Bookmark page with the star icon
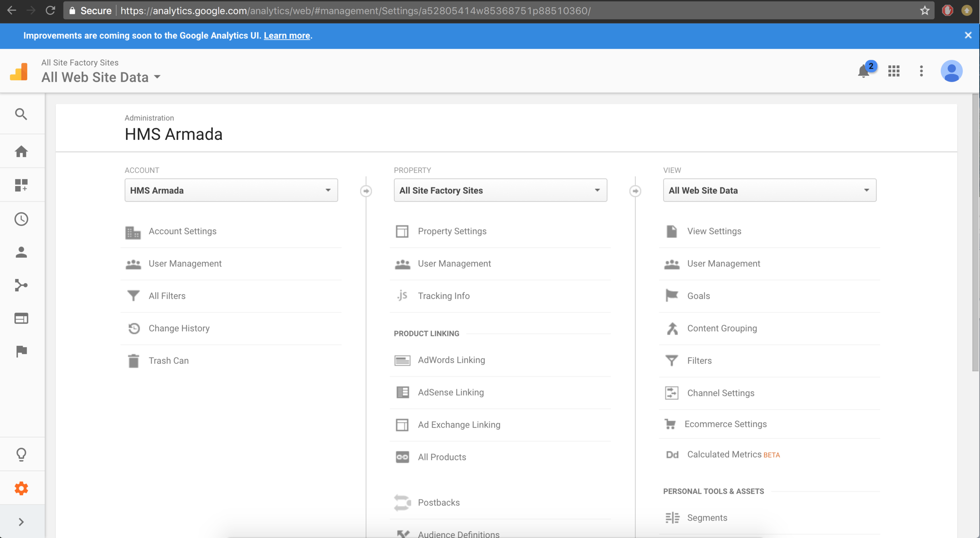This screenshot has height=538, width=980. click(925, 11)
